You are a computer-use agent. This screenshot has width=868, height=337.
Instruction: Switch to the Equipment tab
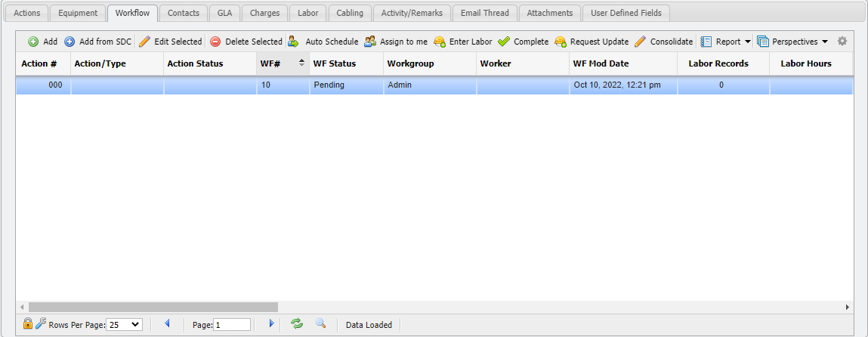(x=79, y=13)
